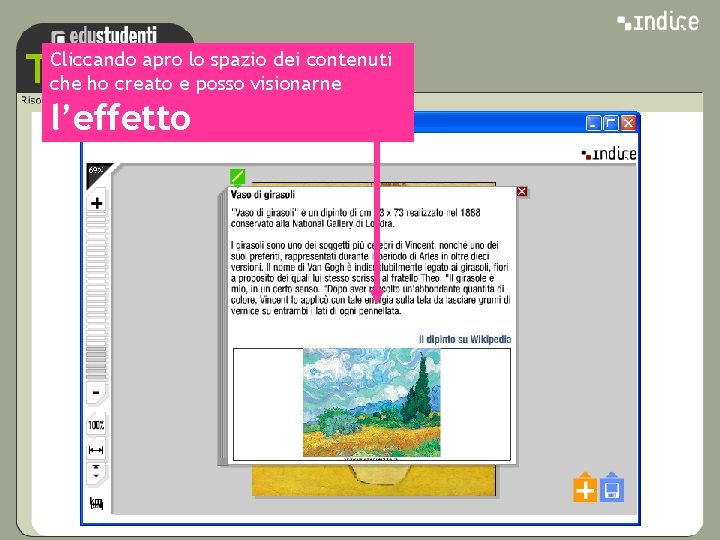Image resolution: width=720 pixels, height=540 pixels.
Task: Click the edustudenti logo
Action: click(x=105, y=35)
